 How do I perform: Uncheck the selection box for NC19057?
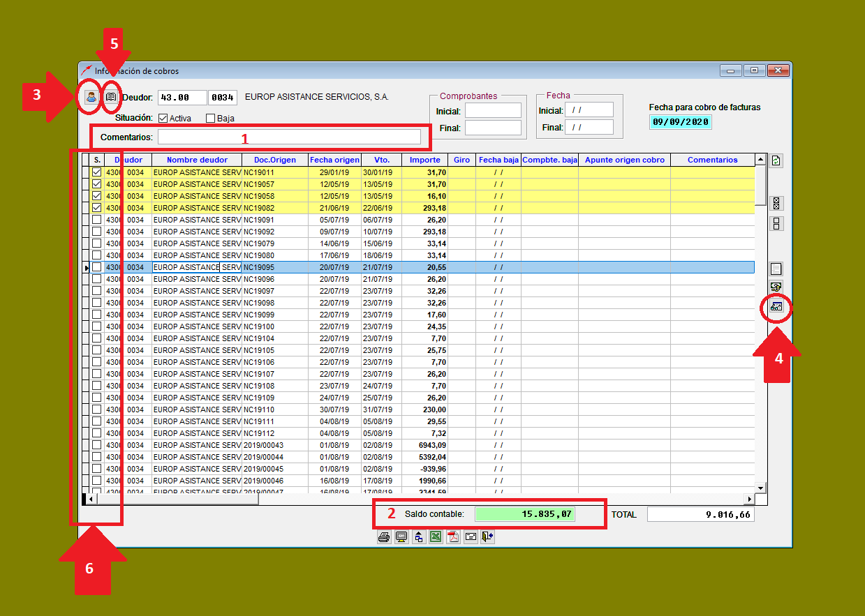click(x=97, y=184)
